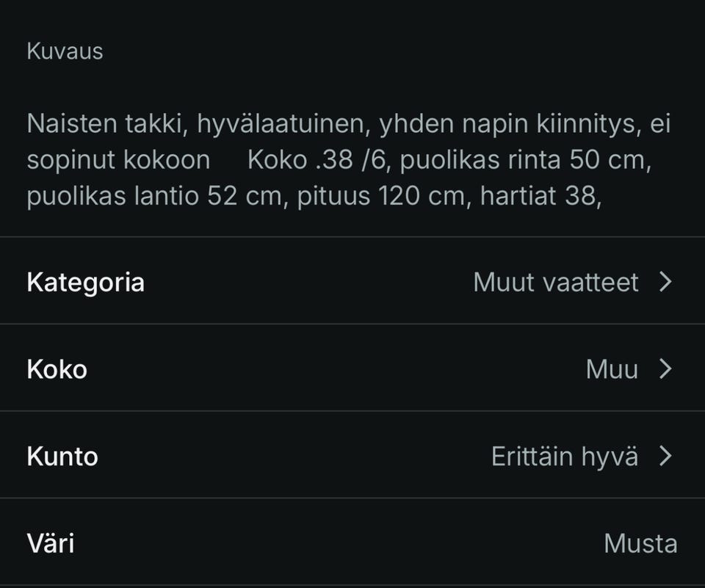Image resolution: width=705 pixels, height=588 pixels.
Task: Open the Väri color selector
Action: click(x=352, y=543)
